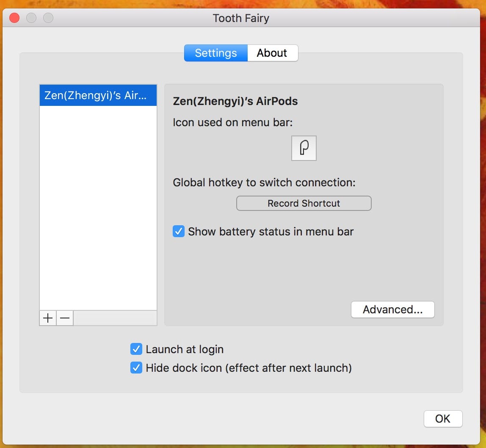Click the AirPods menu bar icon well
Viewport: 486px width, 448px height.
(x=304, y=148)
